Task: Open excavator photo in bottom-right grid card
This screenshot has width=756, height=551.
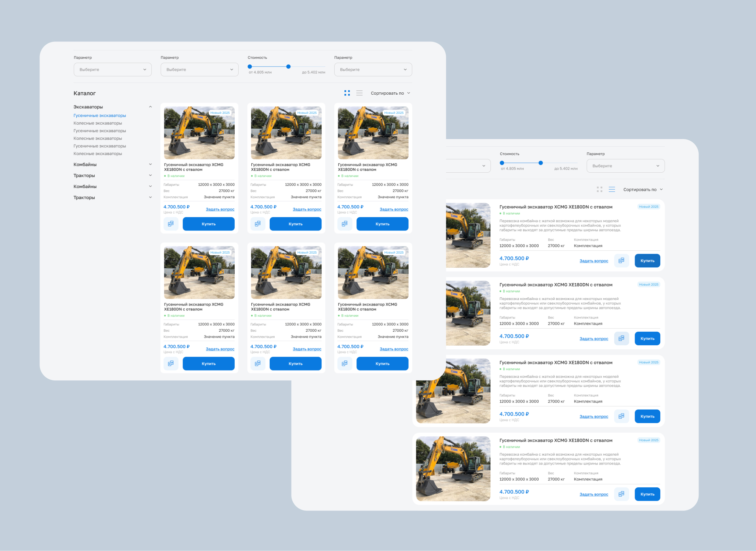Action: 373,273
